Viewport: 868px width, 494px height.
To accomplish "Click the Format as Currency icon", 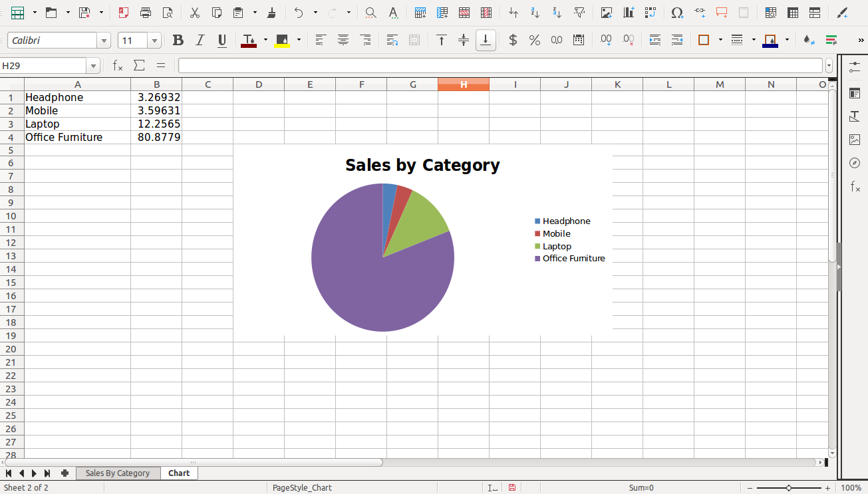I will (x=513, y=41).
